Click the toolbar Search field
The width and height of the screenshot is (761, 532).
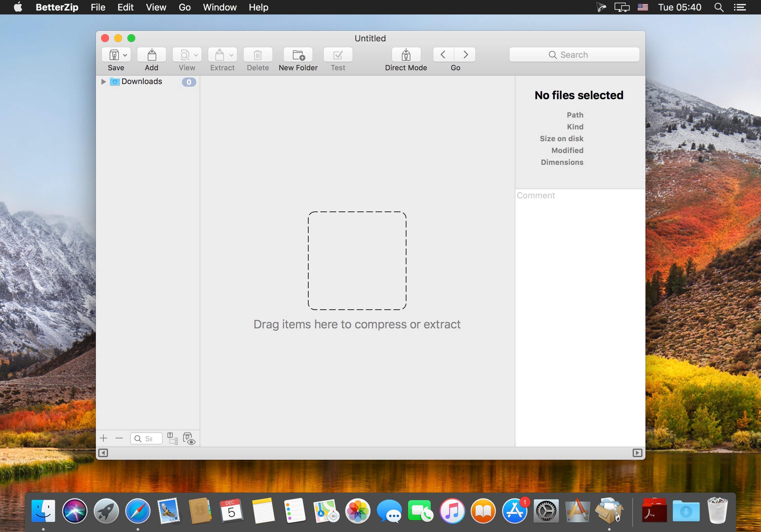(574, 55)
